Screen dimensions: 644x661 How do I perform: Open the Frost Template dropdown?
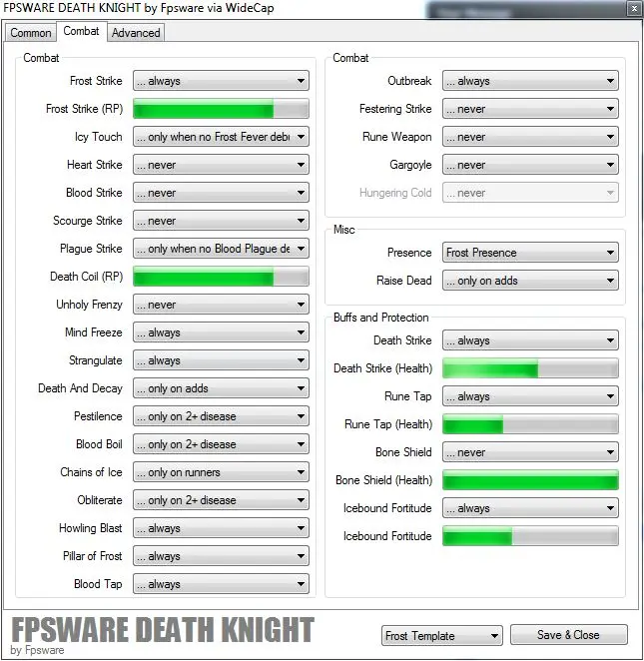[441, 636]
